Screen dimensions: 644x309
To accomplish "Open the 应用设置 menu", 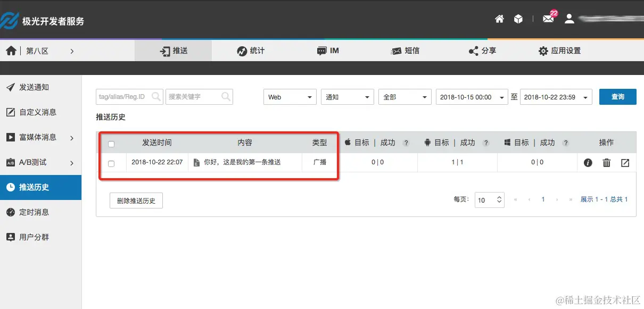I will [559, 51].
